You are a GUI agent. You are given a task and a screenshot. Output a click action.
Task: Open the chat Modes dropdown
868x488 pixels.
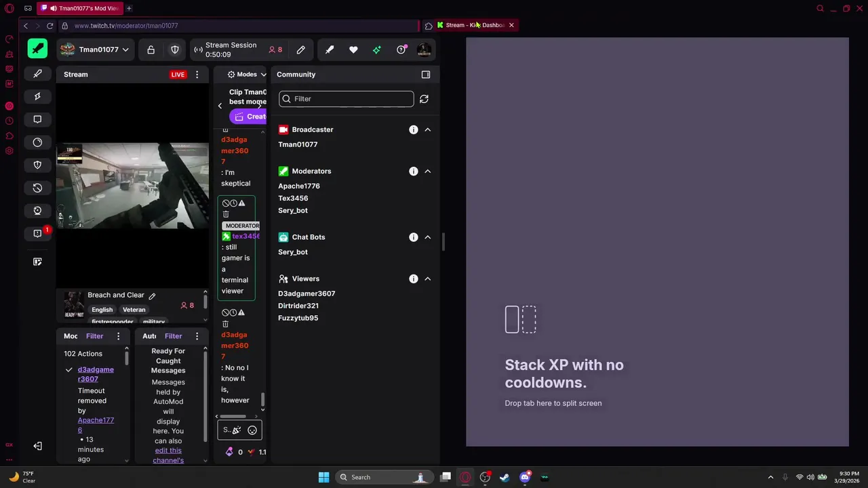pyautogui.click(x=247, y=75)
